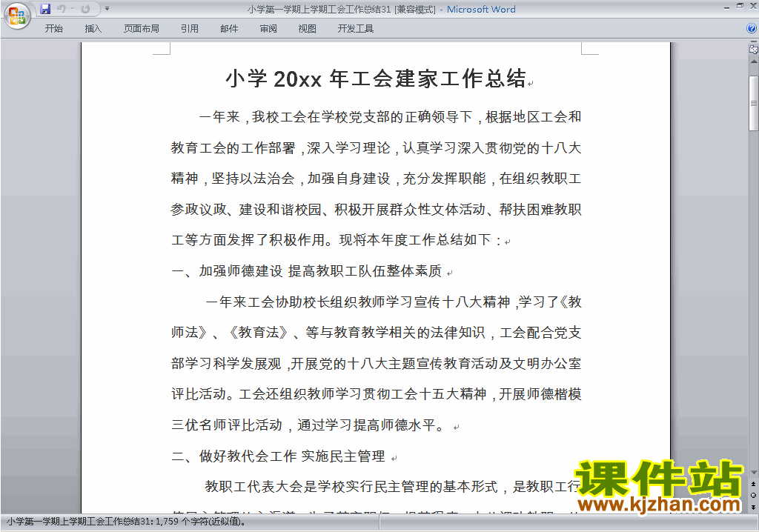
Task: Jump to the next page with double-down arrow
Action: (x=753, y=507)
